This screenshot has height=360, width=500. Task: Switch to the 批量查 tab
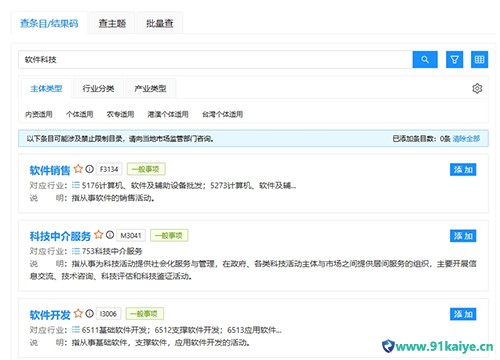(160, 23)
